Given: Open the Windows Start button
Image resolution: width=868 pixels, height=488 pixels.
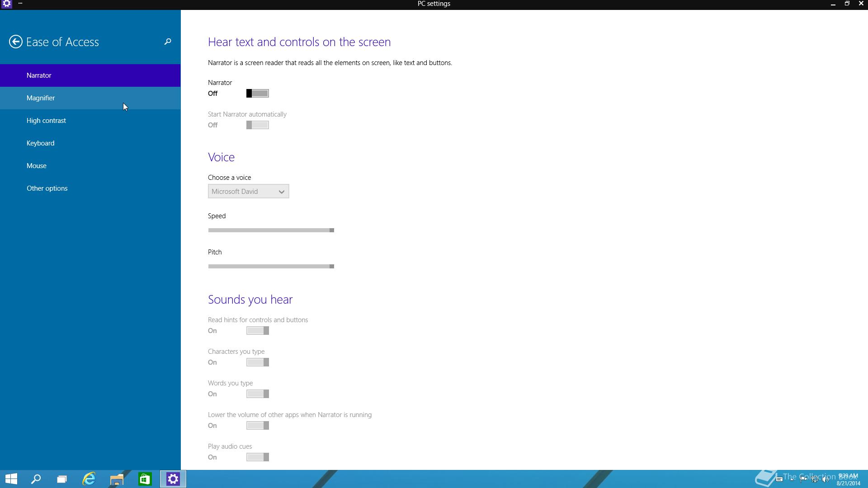Looking at the screenshot, I should click(x=11, y=479).
